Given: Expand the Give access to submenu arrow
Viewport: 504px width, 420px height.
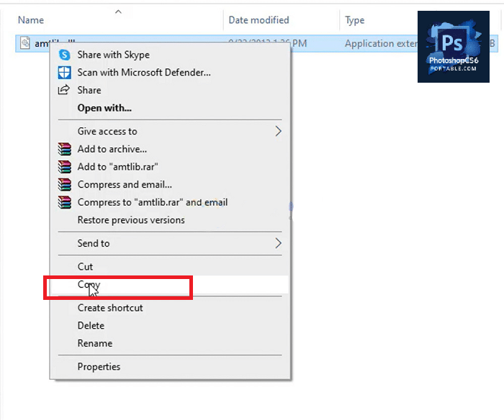Looking at the screenshot, I should [x=279, y=131].
